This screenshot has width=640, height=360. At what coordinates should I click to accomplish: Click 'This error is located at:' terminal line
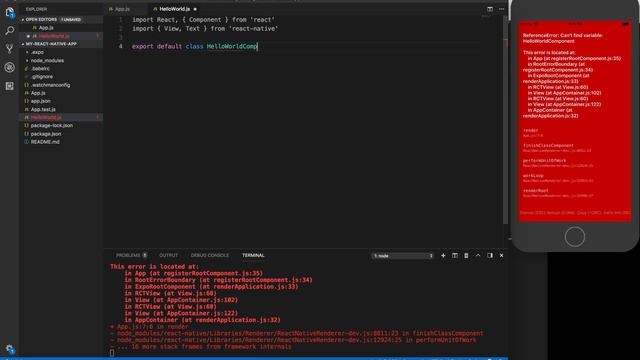coord(154,267)
